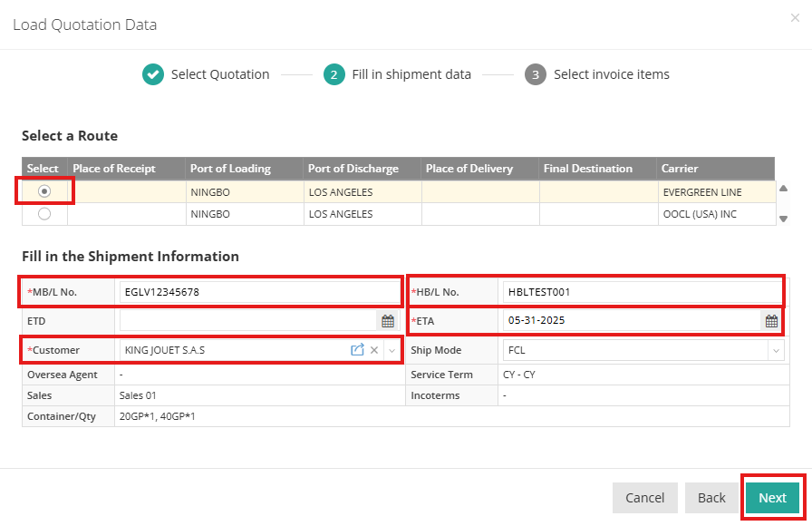
Task: Click the Back button
Action: click(x=711, y=498)
